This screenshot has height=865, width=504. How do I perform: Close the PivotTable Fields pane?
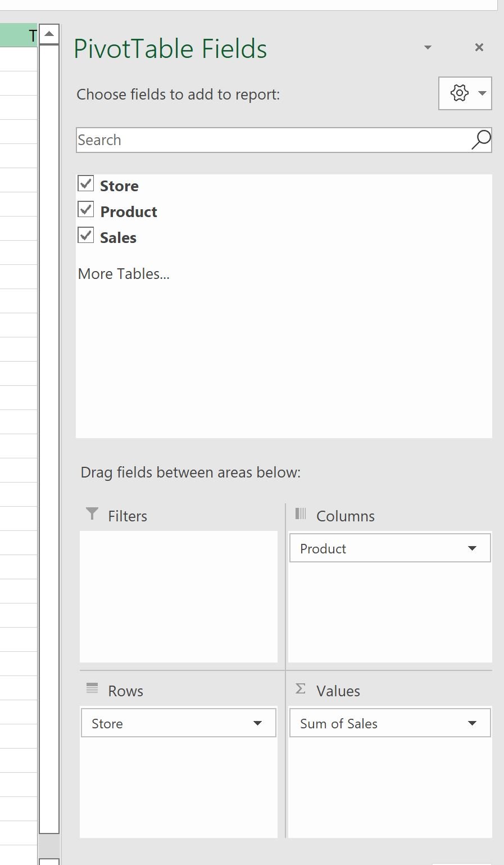pyautogui.click(x=479, y=47)
